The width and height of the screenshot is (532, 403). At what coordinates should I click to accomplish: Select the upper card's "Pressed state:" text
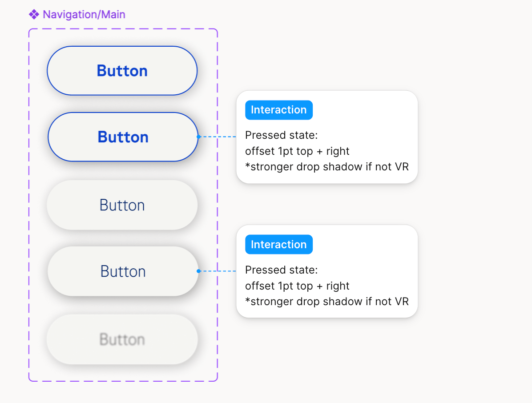281,135
